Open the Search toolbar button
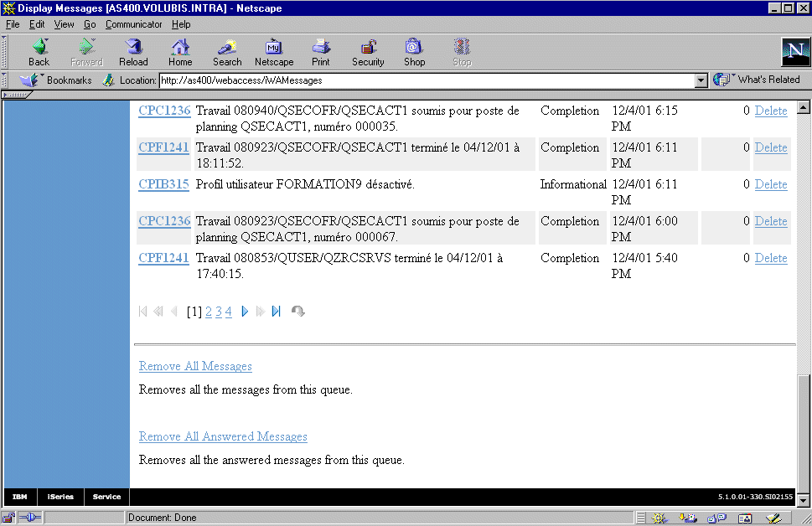Screen dimensions: 812x526 point(227,52)
